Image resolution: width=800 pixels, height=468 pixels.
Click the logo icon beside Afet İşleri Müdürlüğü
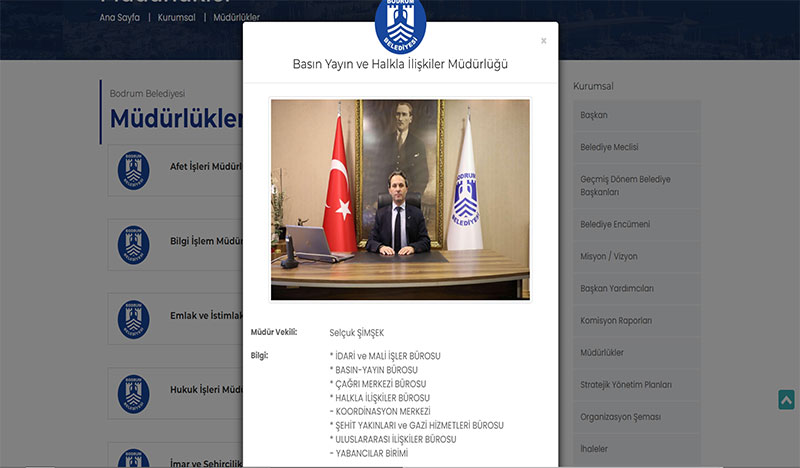tap(134, 170)
